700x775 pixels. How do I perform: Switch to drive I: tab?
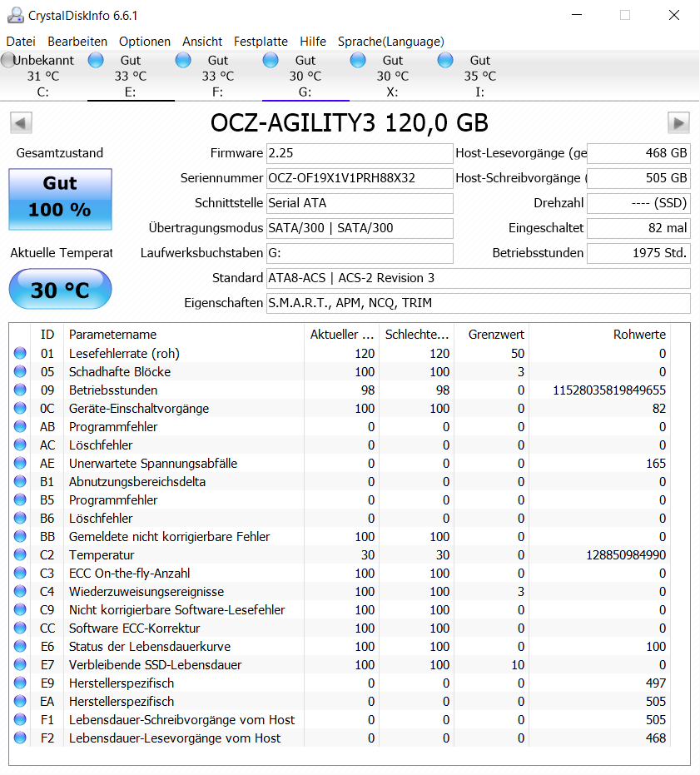[480, 76]
